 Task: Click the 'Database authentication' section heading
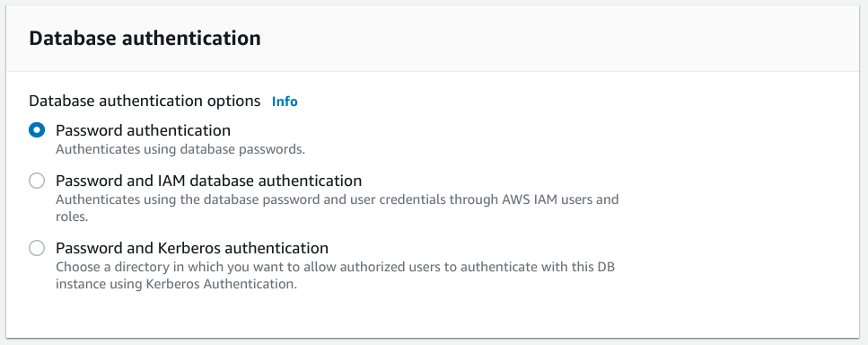tap(145, 39)
